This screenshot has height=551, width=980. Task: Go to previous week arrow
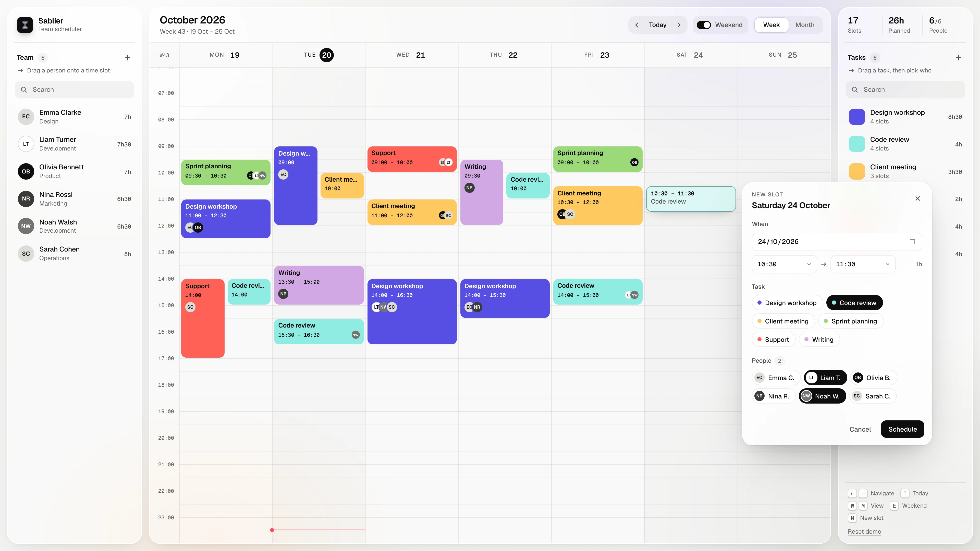coord(637,25)
